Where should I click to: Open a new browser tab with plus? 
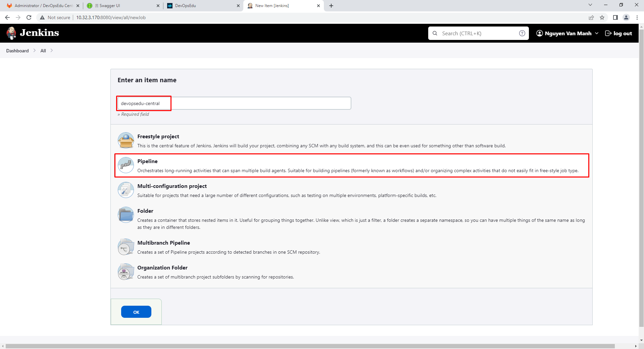click(331, 6)
